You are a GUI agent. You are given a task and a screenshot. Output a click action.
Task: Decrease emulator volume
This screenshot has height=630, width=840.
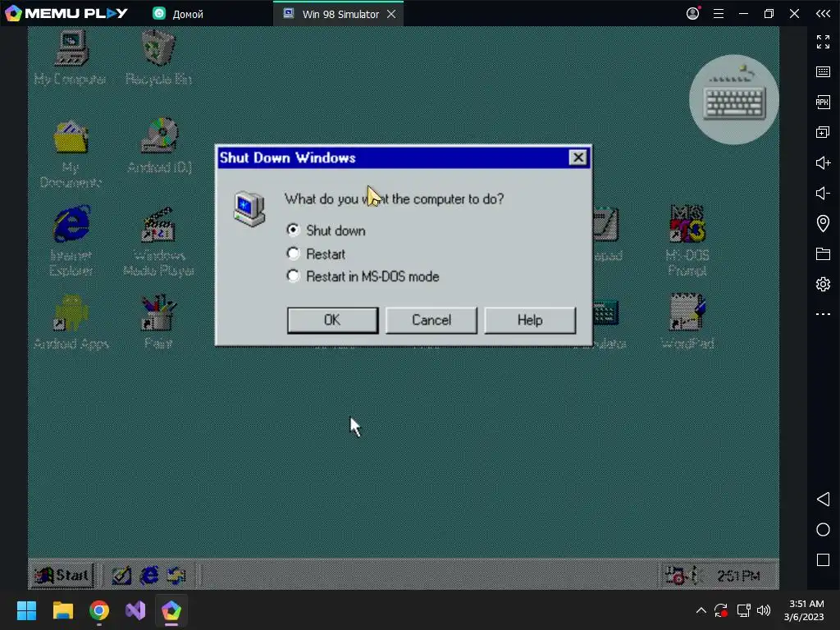(x=823, y=193)
